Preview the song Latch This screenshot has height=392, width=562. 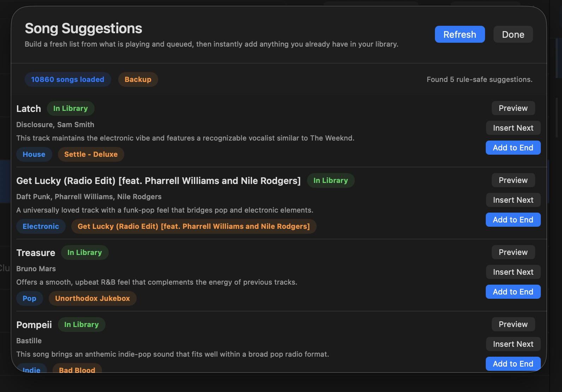(x=513, y=108)
